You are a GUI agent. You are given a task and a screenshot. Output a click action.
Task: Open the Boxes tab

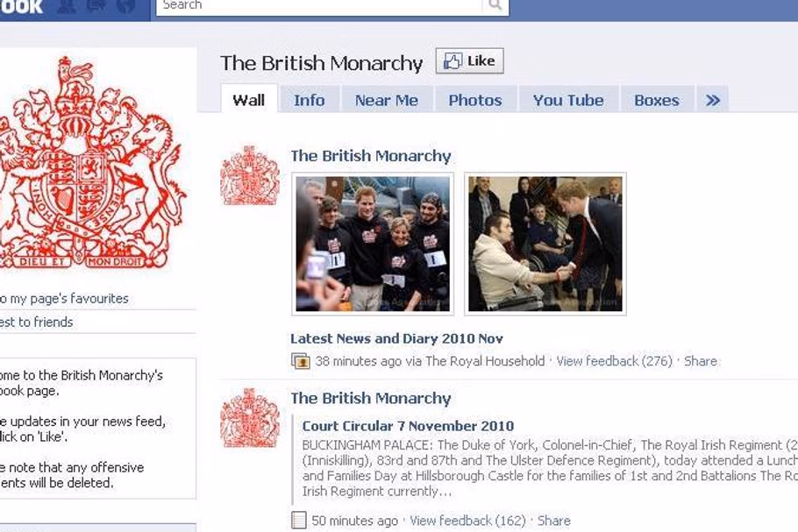coord(657,100)
